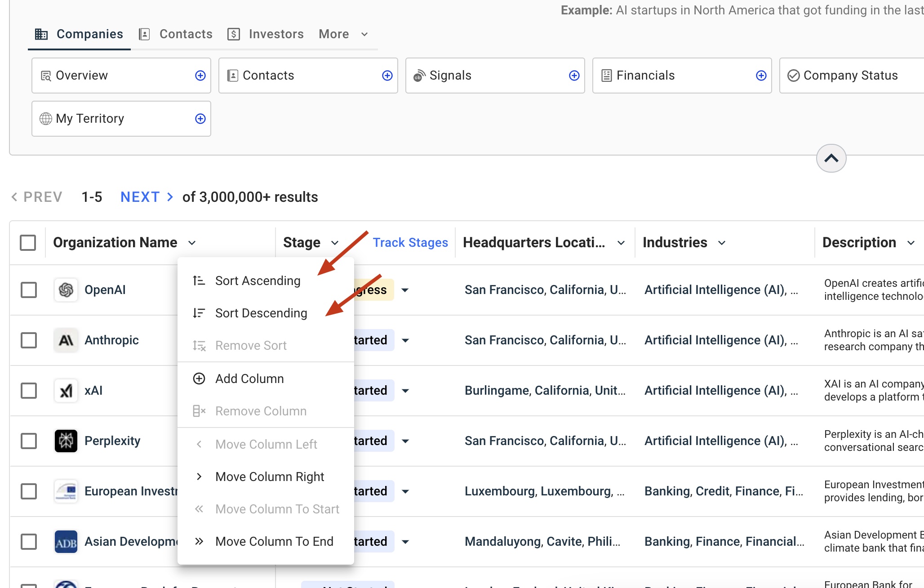Go to the NEXT results page
This screenshot has width=924, height=588.
click(x=140, y=196)
